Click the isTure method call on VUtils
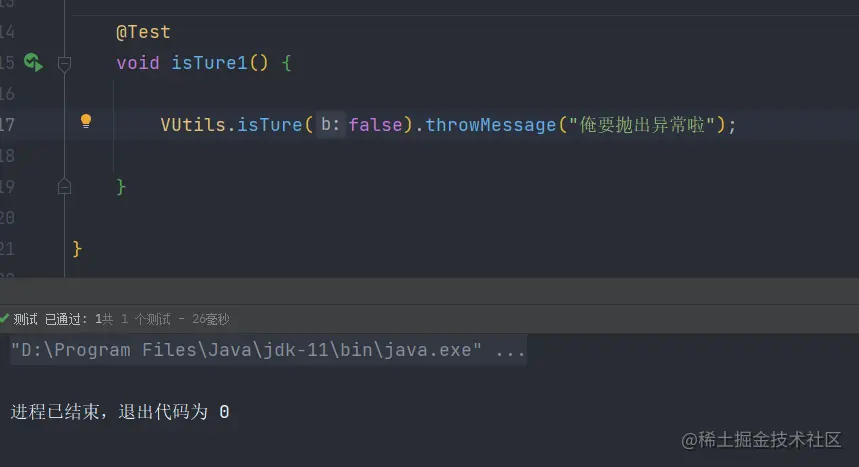 pos(269,125)
